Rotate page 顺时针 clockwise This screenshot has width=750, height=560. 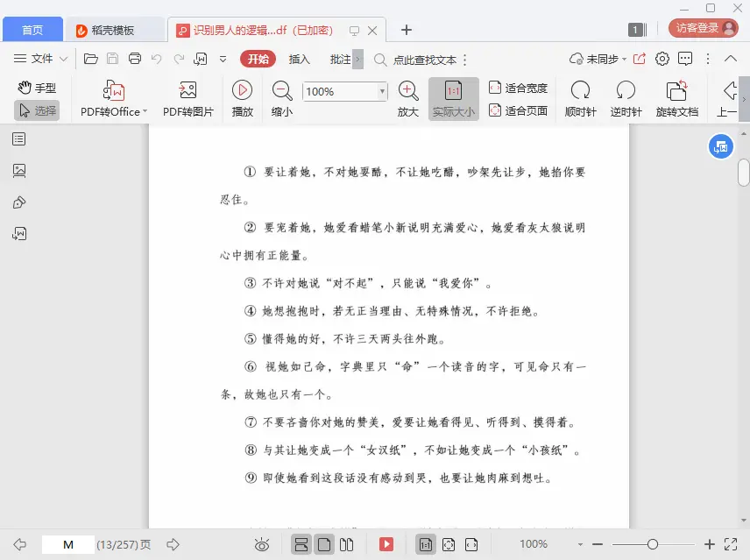pos(580,99)
